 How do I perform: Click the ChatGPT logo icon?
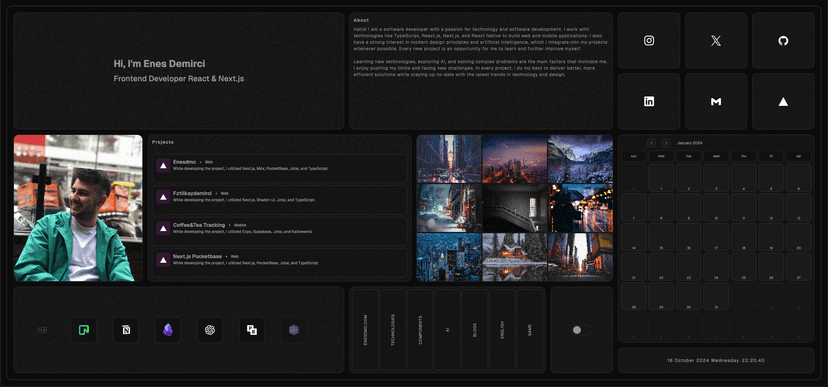210,330
